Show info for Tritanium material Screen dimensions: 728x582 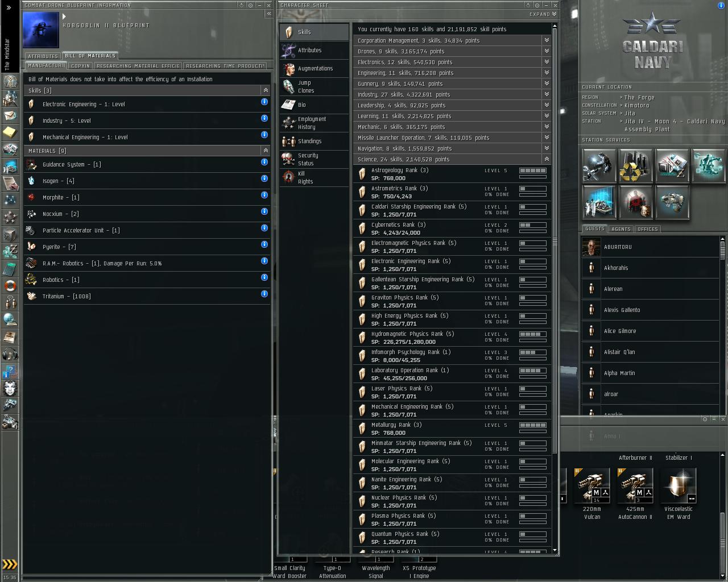coord(264,294)
